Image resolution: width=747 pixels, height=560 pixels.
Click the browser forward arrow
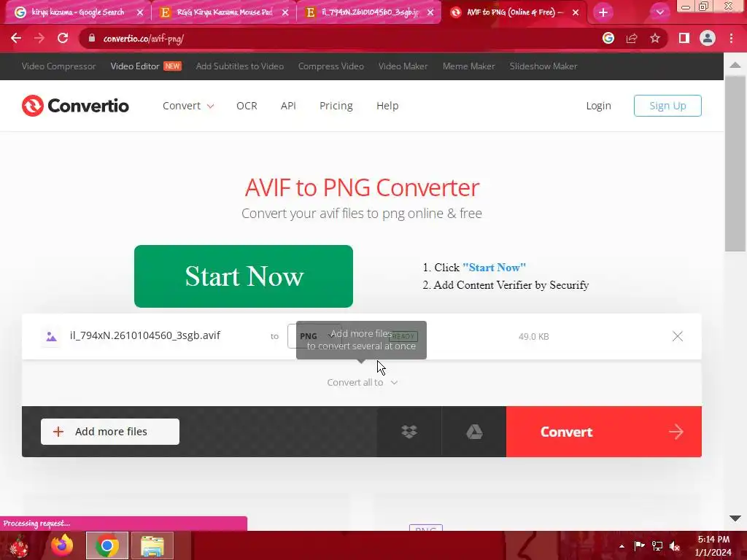[x=39, y=38]
